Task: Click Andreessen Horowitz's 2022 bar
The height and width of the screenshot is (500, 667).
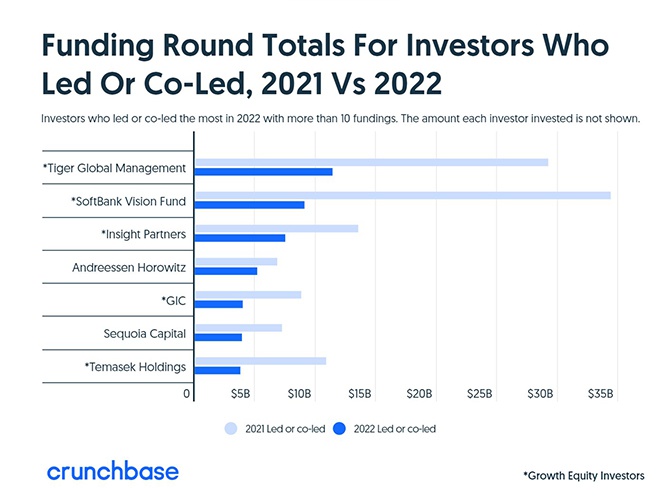Action: coord(226,271)
